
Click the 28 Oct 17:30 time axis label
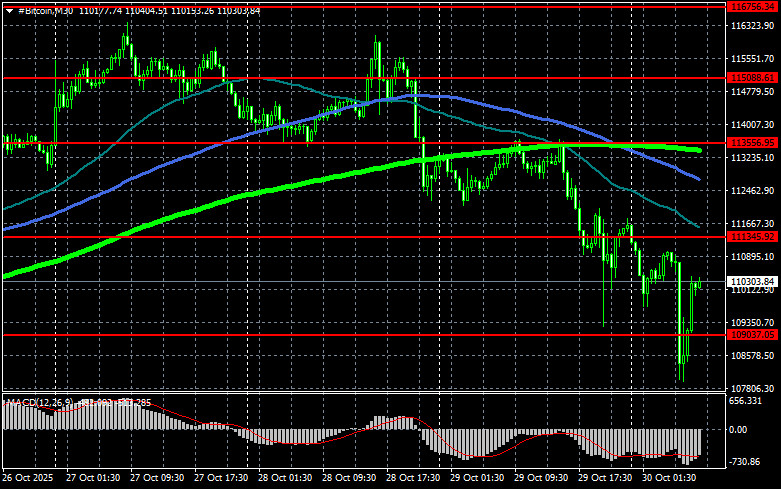tap(413, 478)
